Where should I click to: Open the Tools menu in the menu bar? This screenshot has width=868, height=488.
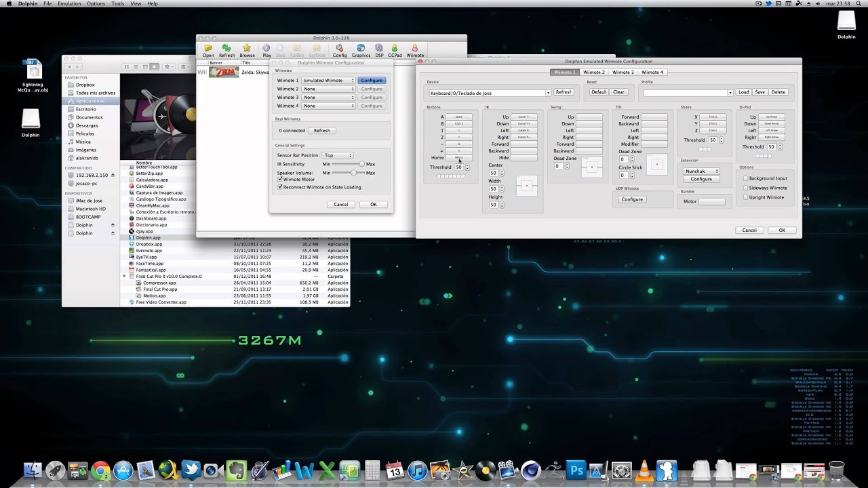(118, 4)
